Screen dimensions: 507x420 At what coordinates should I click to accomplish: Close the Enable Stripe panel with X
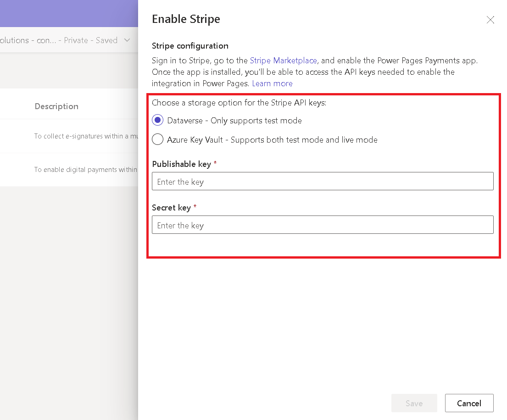[x=490, y=20]
